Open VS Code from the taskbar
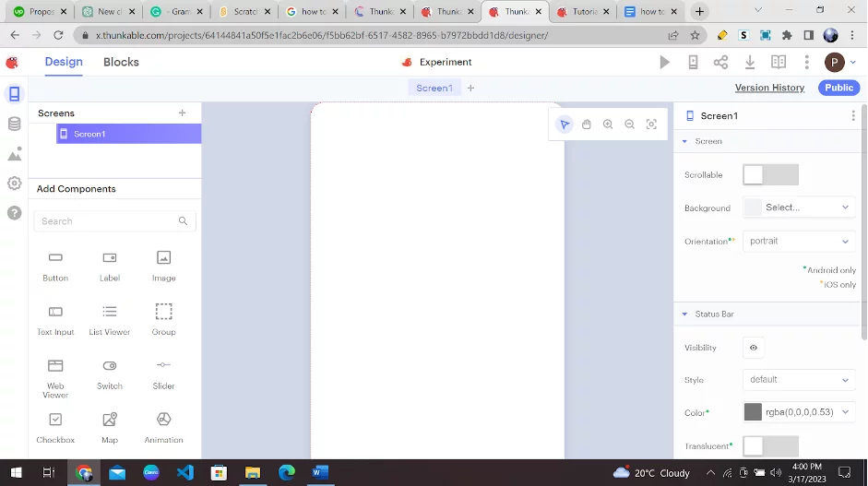 (184, 473)
